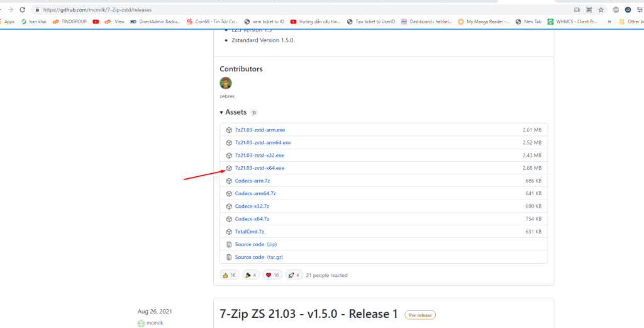Open the 'Tạo ticket từ UserID' bookmark
This screenshot has height=328, width=644.
[x=371, y=22]
